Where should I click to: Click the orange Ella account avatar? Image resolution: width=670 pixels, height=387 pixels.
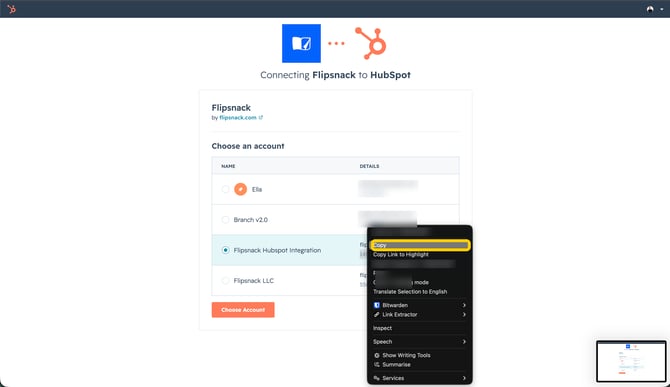point(241,189)
